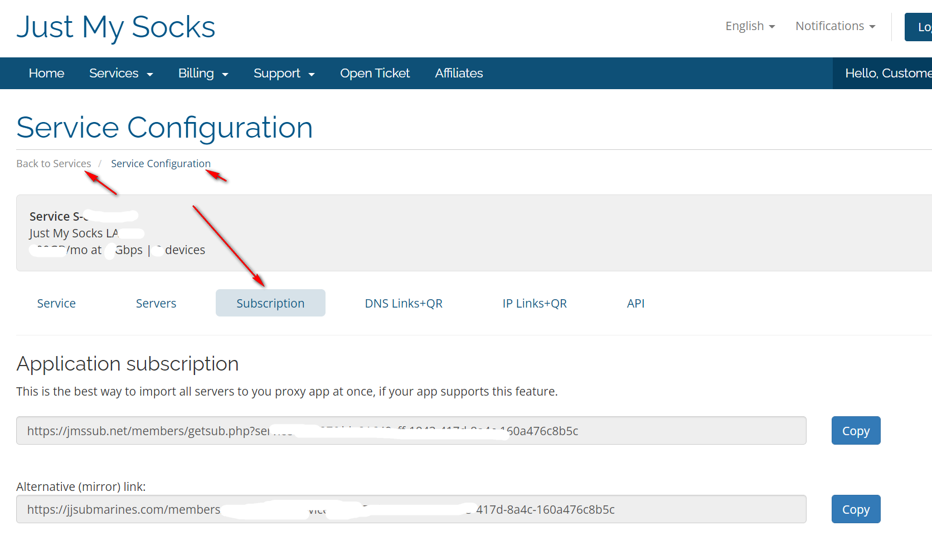Open the Affiliates page
This screenshot has height=560, width=932.
[x=459, y=74]
